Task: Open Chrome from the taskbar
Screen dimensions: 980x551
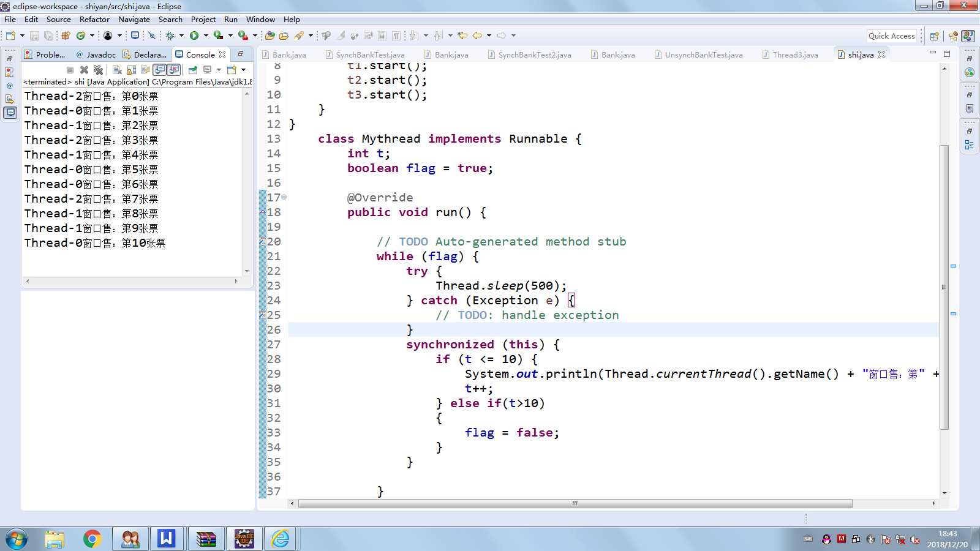Action: [x=92, y=539]
